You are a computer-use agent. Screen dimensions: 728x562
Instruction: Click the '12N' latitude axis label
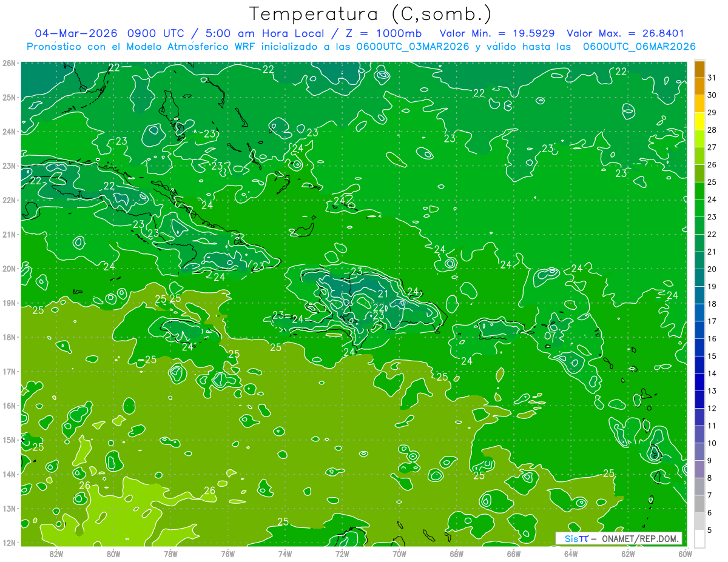pos(9,543)
